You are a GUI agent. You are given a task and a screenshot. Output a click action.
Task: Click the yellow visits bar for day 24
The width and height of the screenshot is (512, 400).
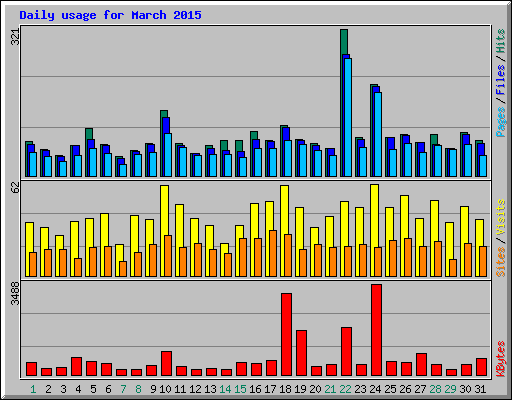pos(374,216)
